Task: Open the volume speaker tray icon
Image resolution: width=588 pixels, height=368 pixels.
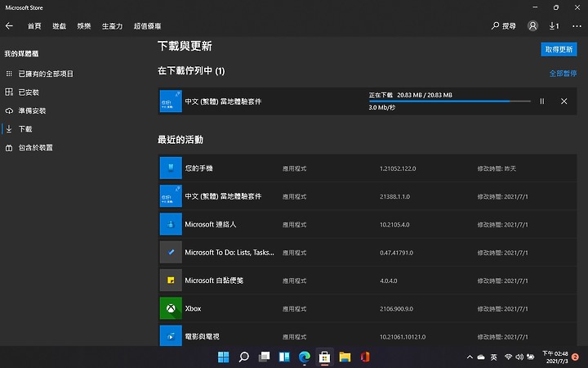Action: pyautogui.click(x=519, y=357)
